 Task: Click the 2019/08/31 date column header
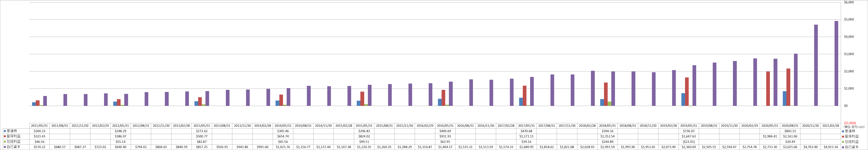point(709,126)
